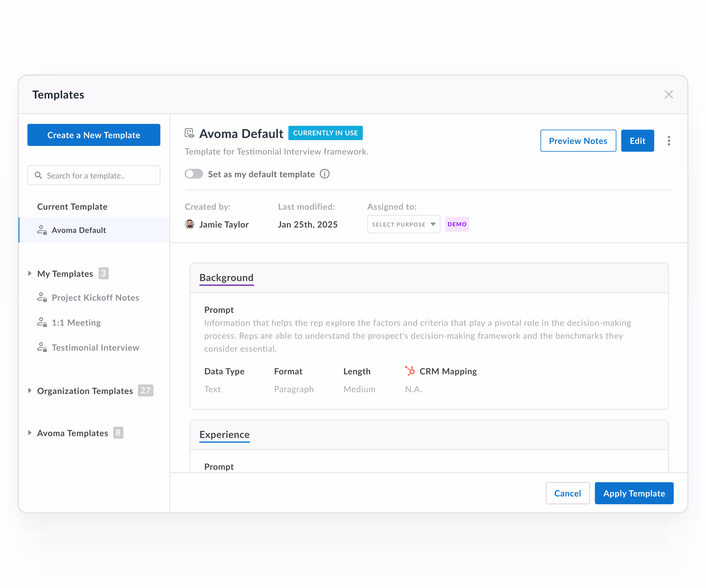
Task: Open the 1:1 Meeting template
Action: (x=76, y=323)
